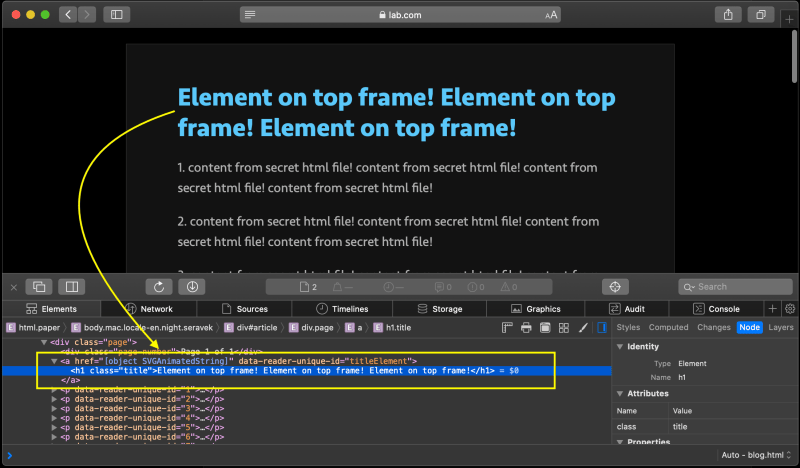Image resolution: width=800 pixels, height=468 pixels.
Task: Click the warning triangle counter
Action: pyautogui.click(x=509, y=287)
